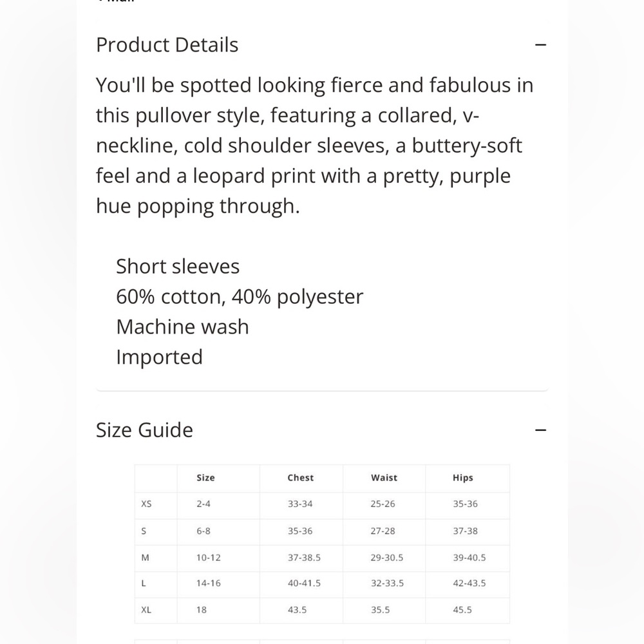Select the XS row label

pos(146,504)
